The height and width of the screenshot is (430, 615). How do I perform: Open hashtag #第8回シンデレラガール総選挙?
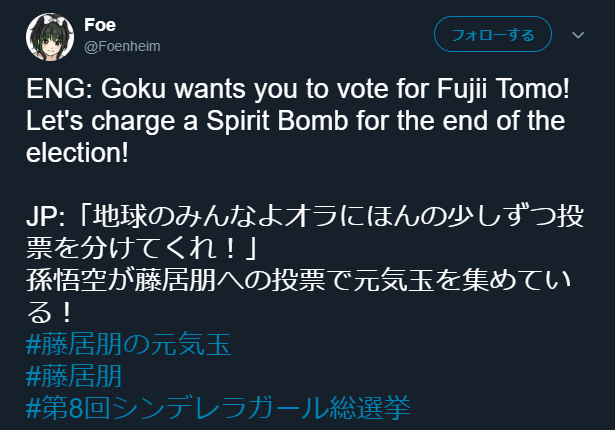[219, 408]
